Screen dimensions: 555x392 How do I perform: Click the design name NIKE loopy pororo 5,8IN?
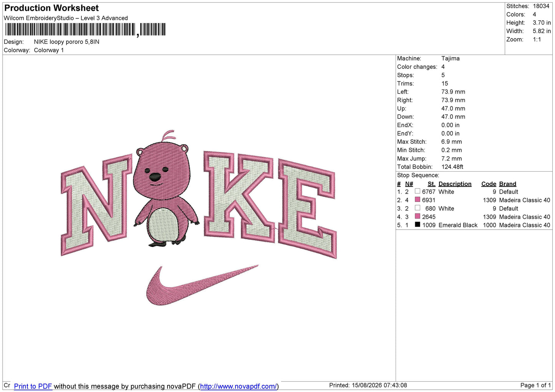tap(66, 42)
